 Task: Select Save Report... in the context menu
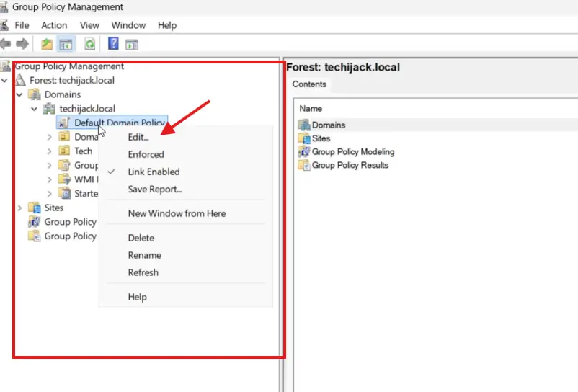(x=154, y=189)
